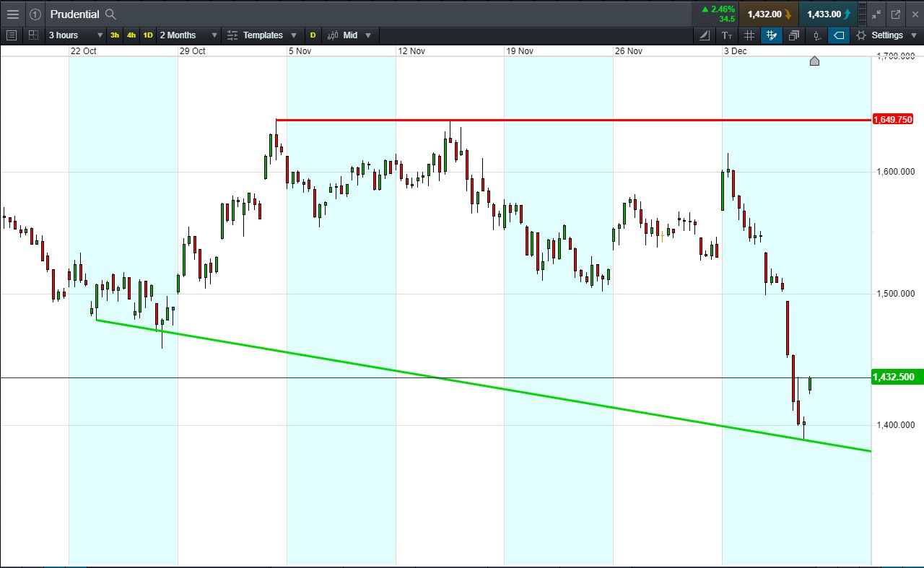Pop out chart into new window
Viewport: 924px width, 568px height.
pos(896,14)
